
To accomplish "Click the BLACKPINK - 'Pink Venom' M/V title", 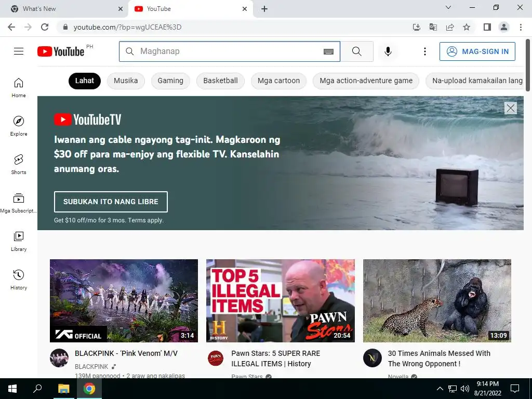I will click(x=126, y=353).
